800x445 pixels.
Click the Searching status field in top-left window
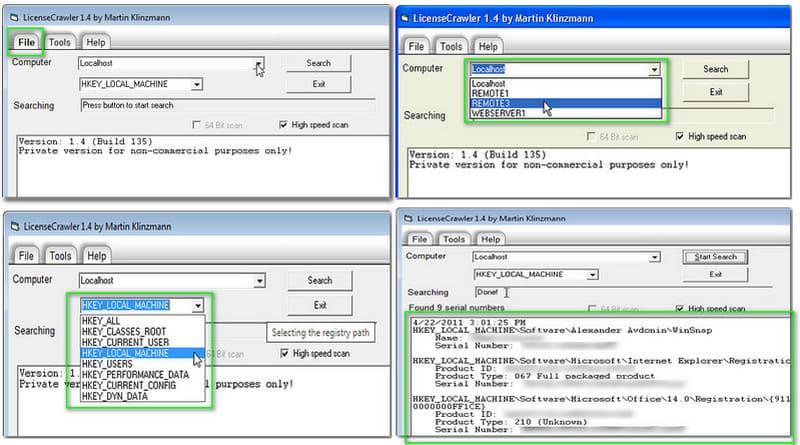(x=228, y=105)
